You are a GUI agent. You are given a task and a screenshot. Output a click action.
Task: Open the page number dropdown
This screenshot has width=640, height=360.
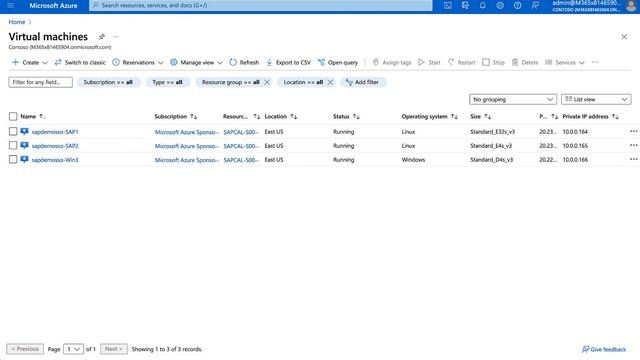point(73,349)
